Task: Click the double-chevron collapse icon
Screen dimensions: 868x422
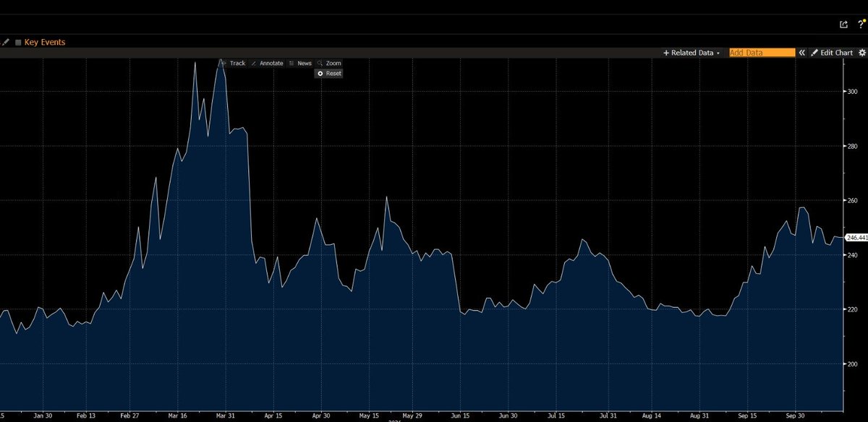Action: coord(801,53)
